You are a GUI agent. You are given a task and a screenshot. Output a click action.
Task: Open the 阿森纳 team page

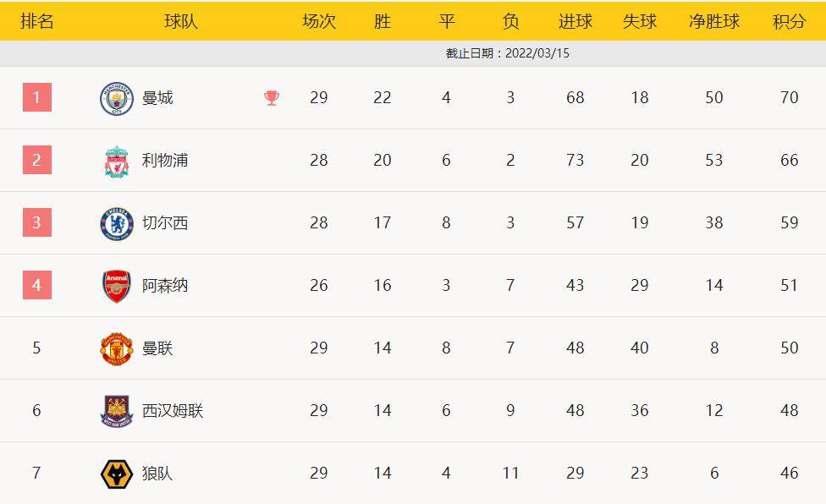point(165,286)
